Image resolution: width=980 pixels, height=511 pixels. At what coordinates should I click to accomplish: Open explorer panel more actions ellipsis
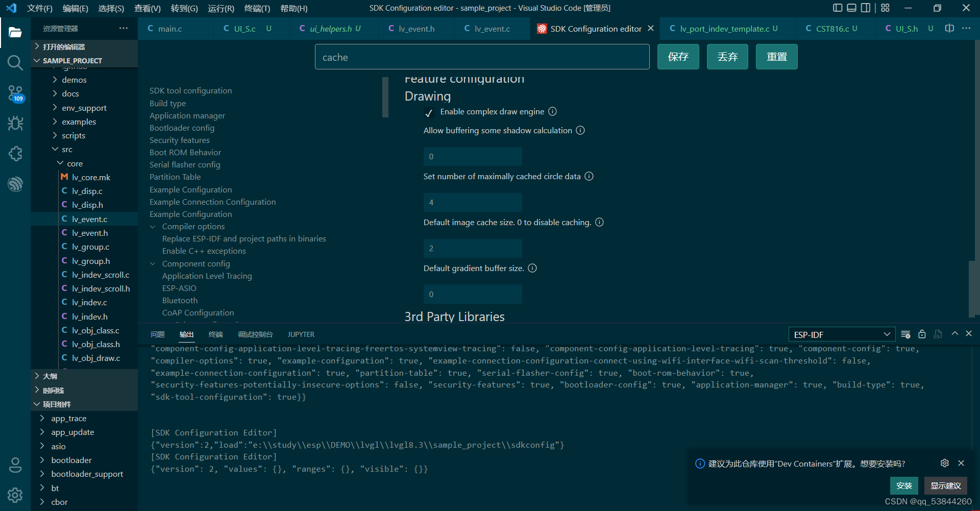124,28
